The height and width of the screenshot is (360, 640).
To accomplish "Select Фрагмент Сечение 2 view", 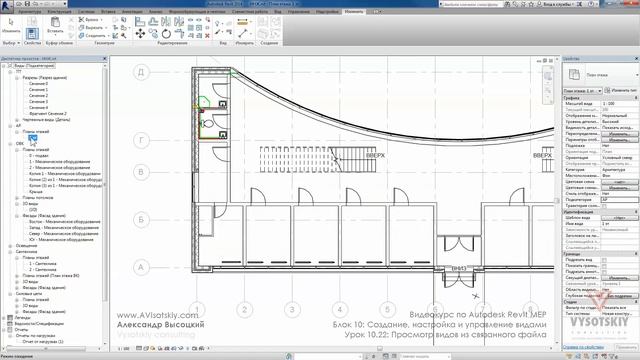I will click(48, 113).
